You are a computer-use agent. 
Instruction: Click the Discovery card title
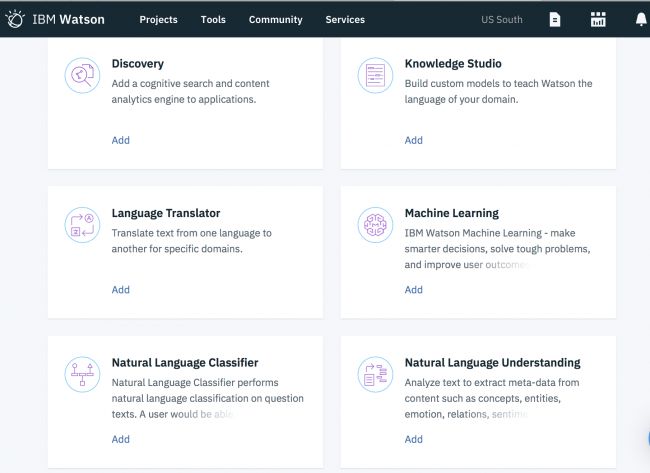(x=138, y=63)
